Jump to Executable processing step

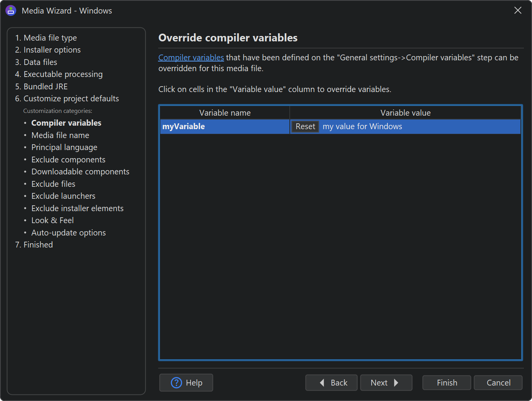coord(59,74)
